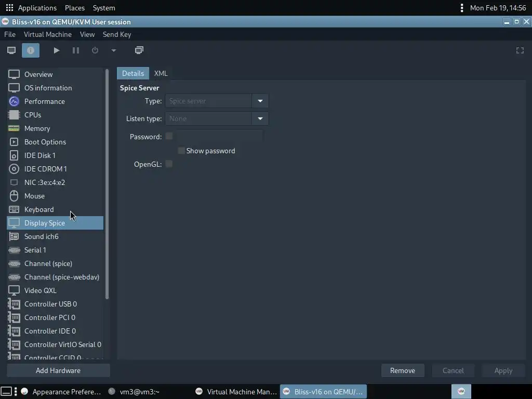Open the Virtual Machine menu
The image size is (532, 399).
tap(47, 35)
